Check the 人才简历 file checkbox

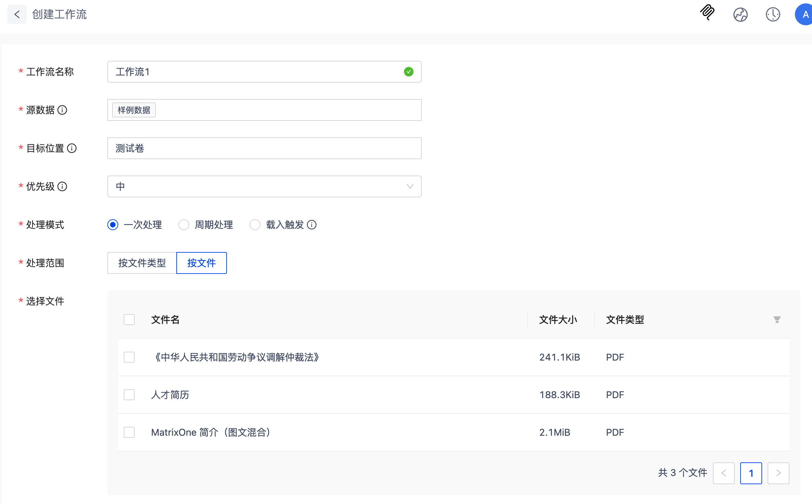129,395
